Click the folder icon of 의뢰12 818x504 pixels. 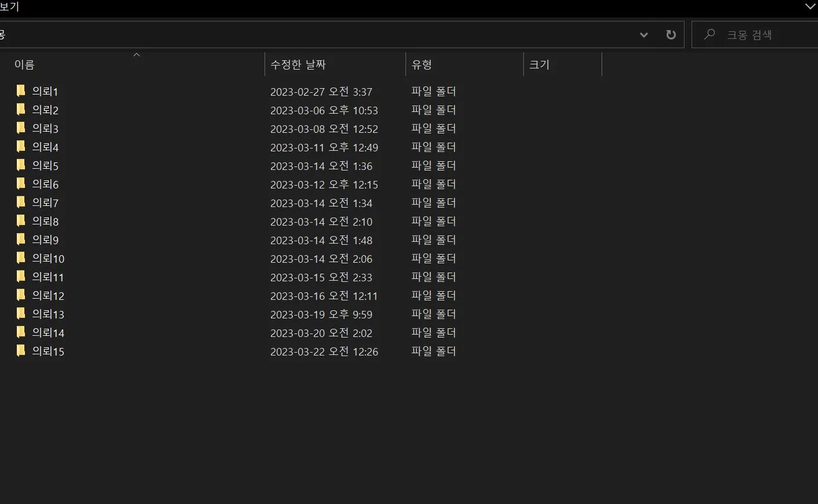[x=21, y=295]
